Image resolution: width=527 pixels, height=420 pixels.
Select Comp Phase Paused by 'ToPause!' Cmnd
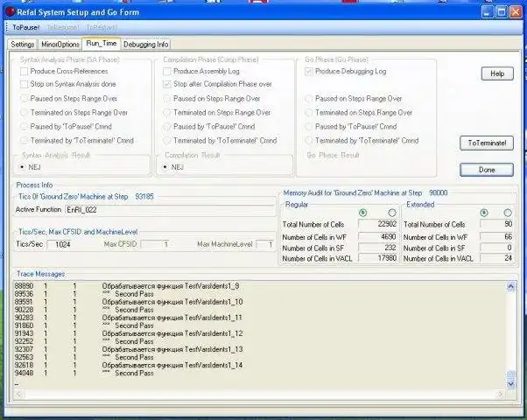pos(166,127)
